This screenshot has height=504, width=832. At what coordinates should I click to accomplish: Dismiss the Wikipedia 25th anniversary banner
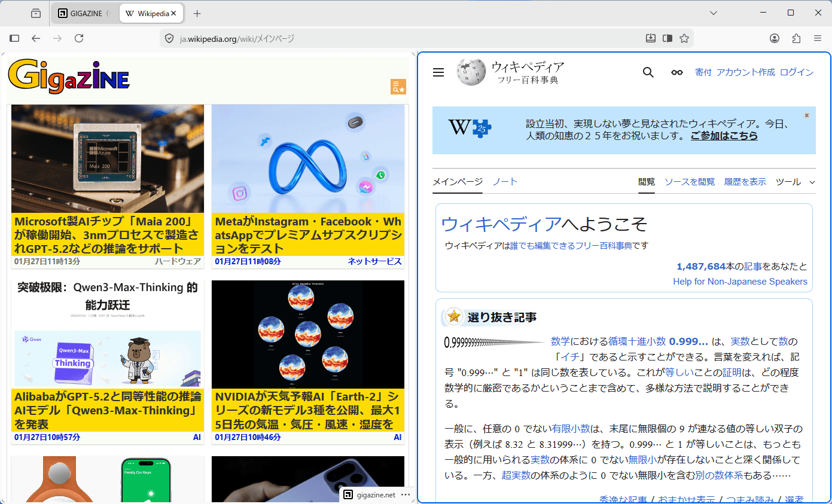pyautogui.click(x=806, y=115)
